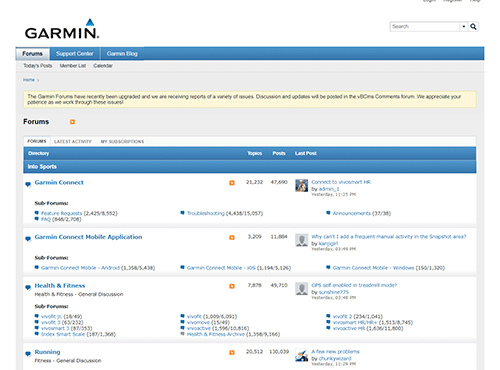500x370 pixels.
Task: Click the RSS icon for Running forum
Action: (232, 352)
